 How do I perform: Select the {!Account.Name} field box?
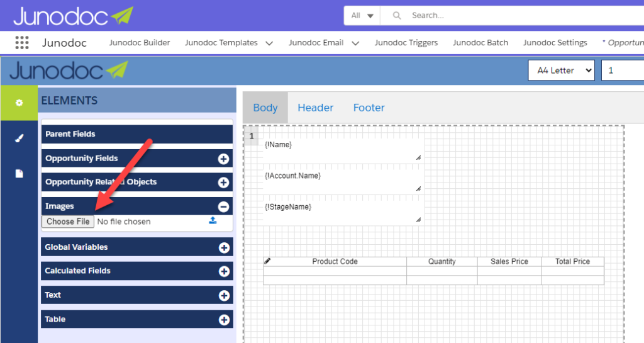point(343,181)
